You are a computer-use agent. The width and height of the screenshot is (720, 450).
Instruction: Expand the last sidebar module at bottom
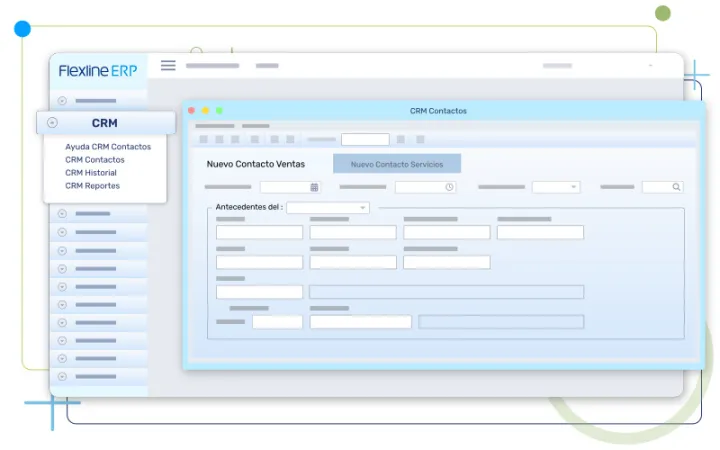62,377
